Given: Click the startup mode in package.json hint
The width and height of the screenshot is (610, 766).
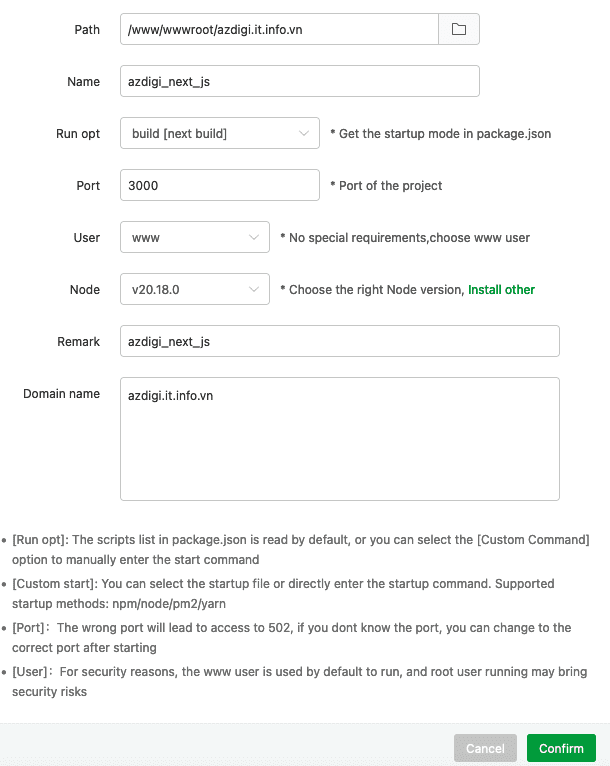Looking at the screenshot, I should point(440,133).
